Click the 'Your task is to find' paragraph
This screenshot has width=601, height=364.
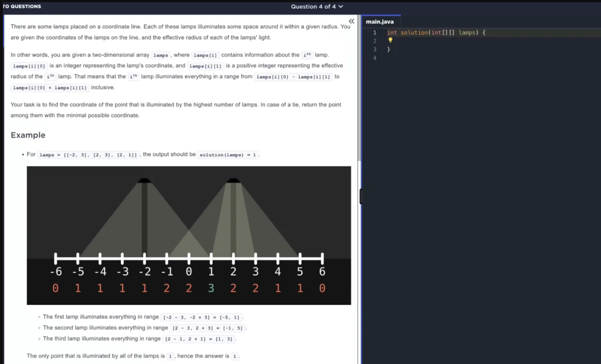coord(176,110)
